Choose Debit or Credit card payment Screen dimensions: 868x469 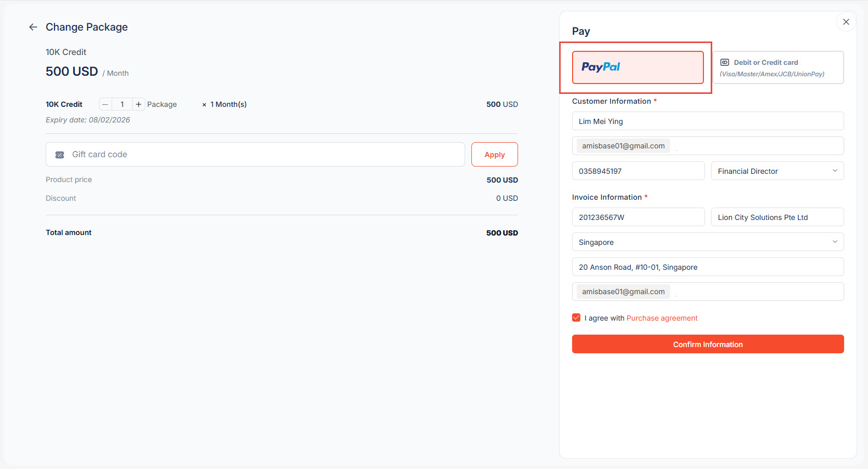[778, 67]
